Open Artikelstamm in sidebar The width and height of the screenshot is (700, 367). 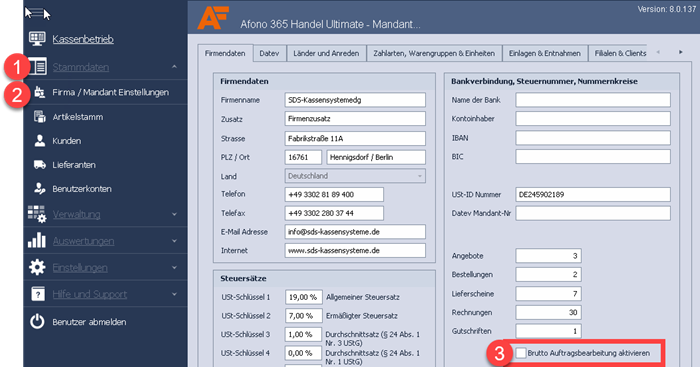[78, 117]
